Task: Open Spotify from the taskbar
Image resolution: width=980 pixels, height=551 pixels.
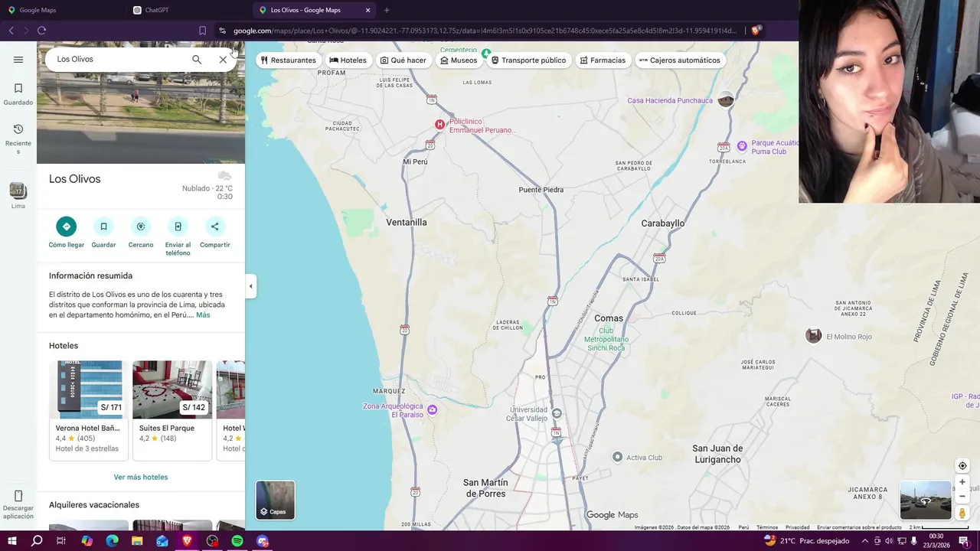Action: 237,541
